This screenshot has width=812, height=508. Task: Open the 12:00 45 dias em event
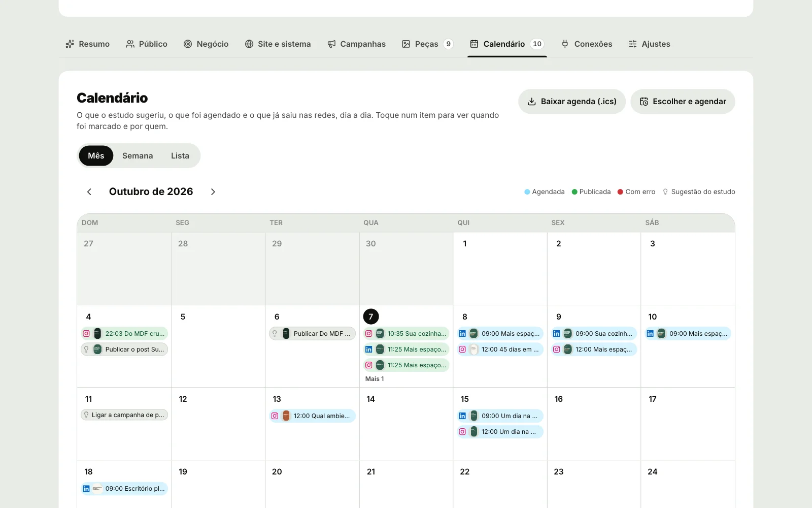coord(500,350)
